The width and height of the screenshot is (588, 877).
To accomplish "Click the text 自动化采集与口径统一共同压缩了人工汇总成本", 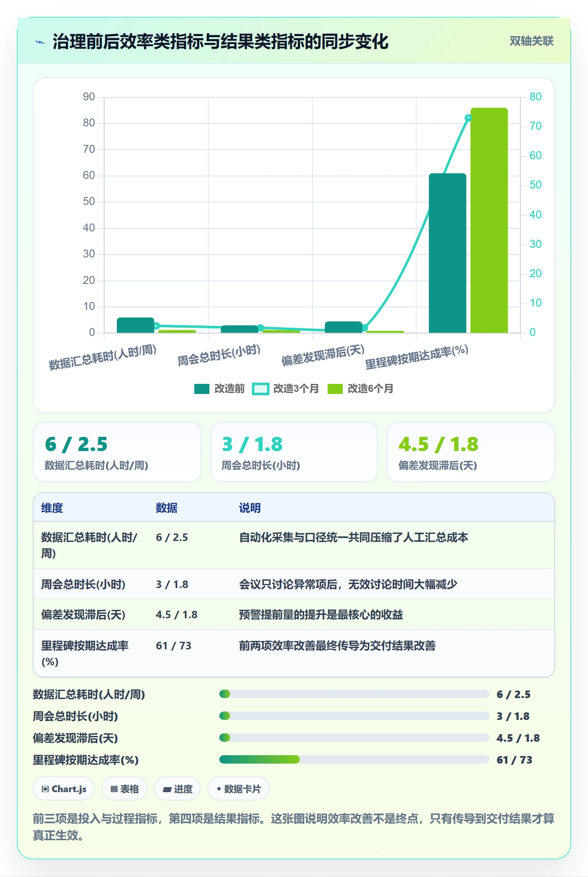I will (x=354, y=537).
